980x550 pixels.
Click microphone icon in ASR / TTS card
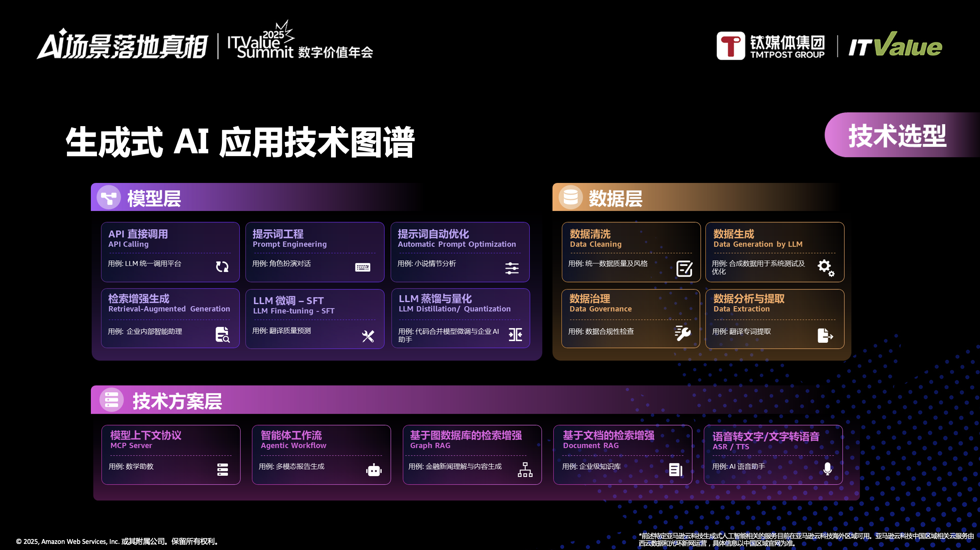click(x=827, y=469)
